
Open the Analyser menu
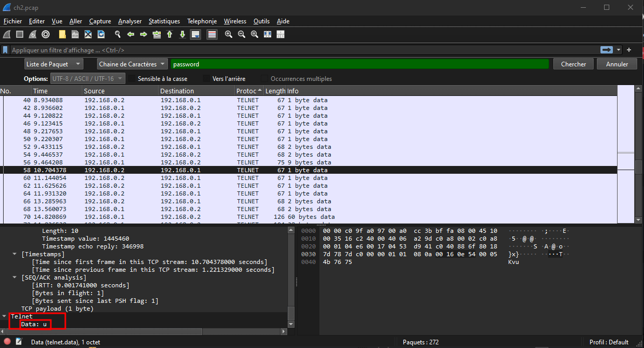pyautogui.click(x=130, y=21)
